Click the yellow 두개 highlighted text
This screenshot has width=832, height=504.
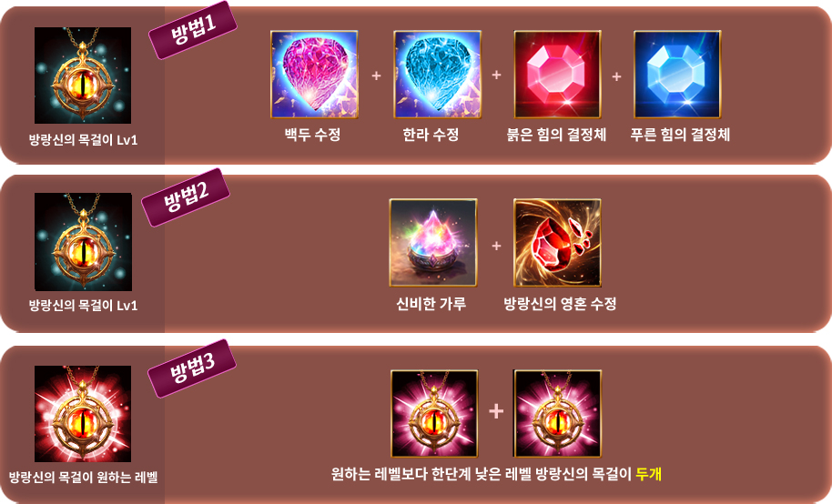[x=648, y=474]
